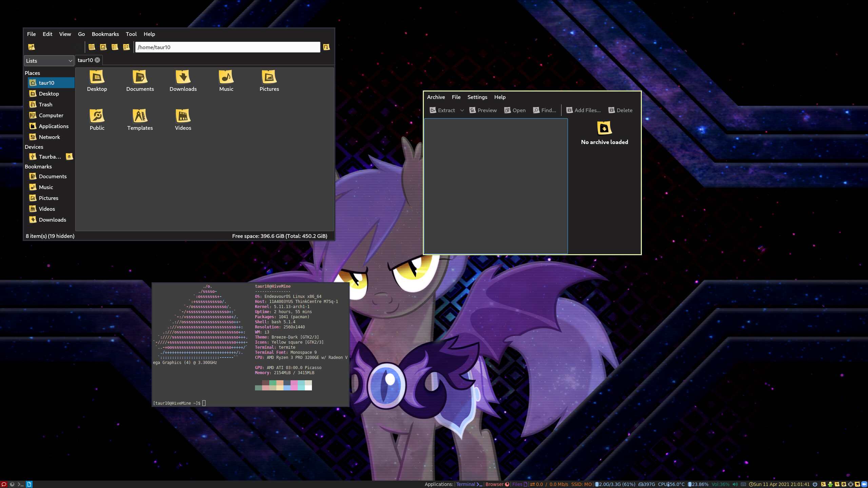
Task: Open the Music bookmark in sidebar
Action: click(51, 187)
